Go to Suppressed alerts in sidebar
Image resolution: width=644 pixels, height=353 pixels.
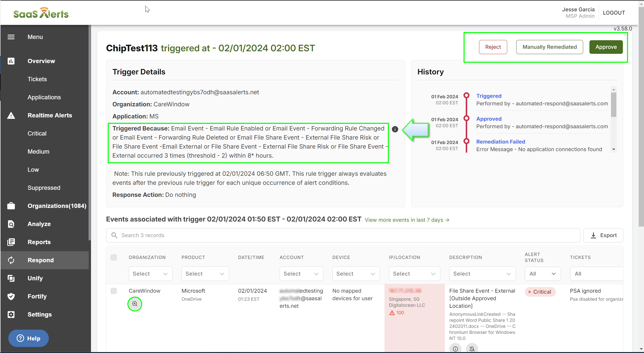click(x=44, y=188)
